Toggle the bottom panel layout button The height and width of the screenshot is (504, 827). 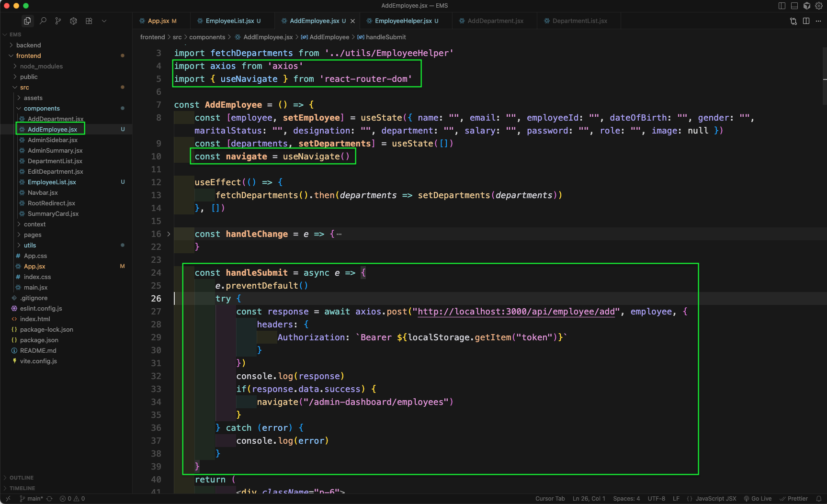click(794, 6)
